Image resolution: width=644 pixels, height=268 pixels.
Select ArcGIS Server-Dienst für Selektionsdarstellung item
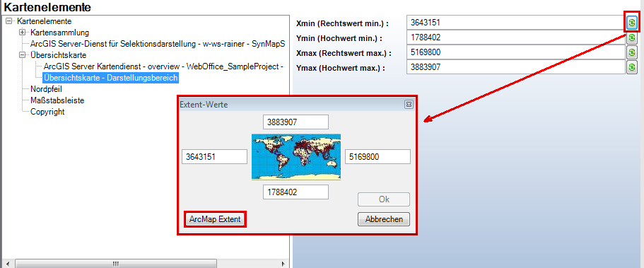158,44
